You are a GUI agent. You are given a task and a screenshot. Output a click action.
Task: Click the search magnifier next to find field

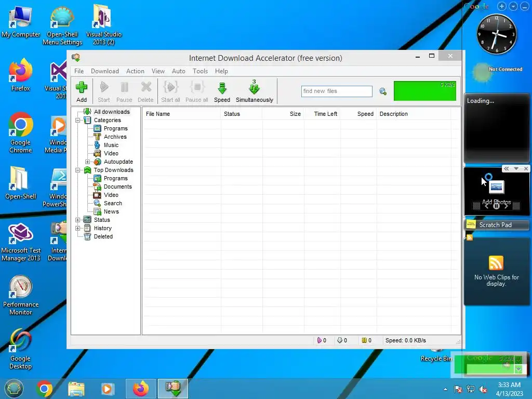coord(383,91)
